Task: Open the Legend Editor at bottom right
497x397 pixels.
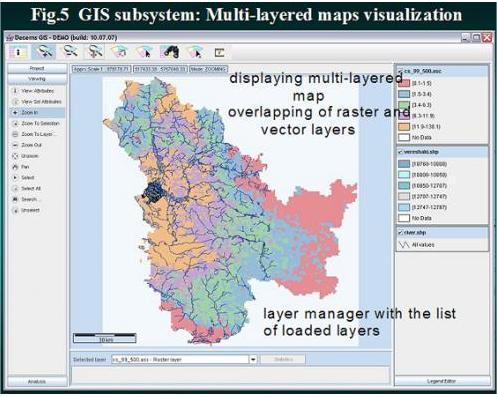Action: click(x=441, y=381)
